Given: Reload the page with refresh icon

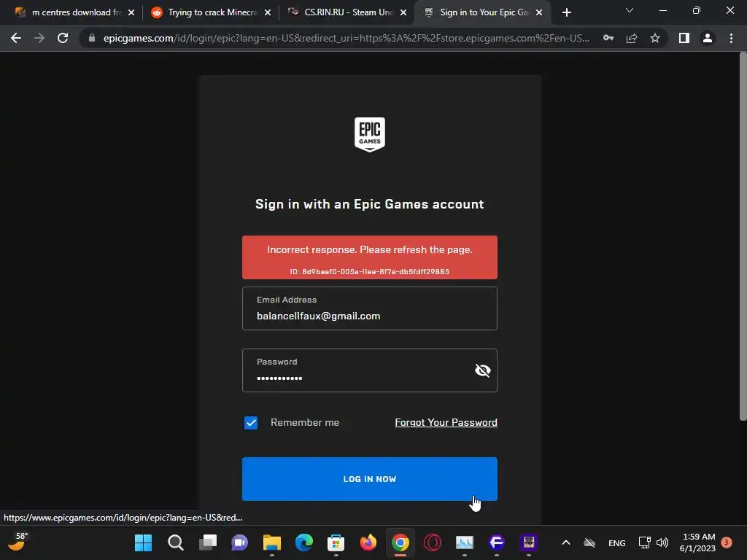Looking at the screenshot, I should pyautogui.click(x=63, y=38).
